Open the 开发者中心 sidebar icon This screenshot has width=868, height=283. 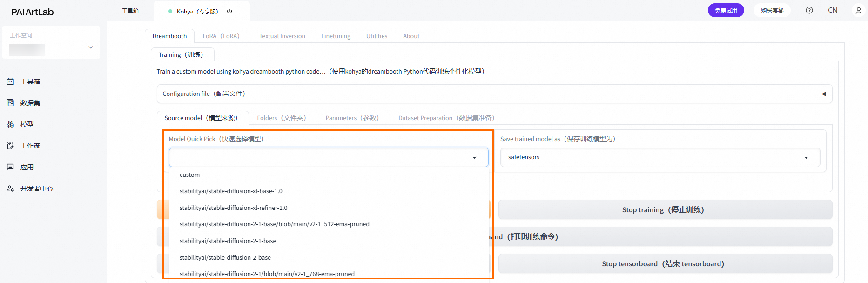(x=10, y=189)
